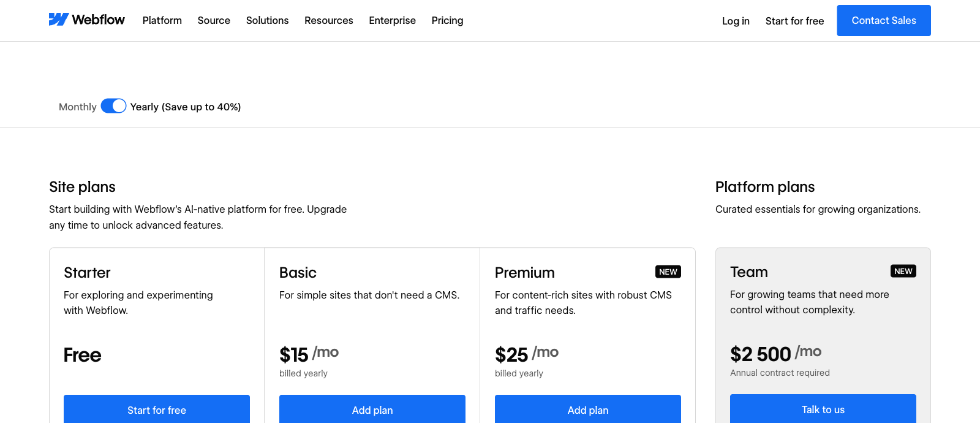Click Talk to us on Team plan

823,408
